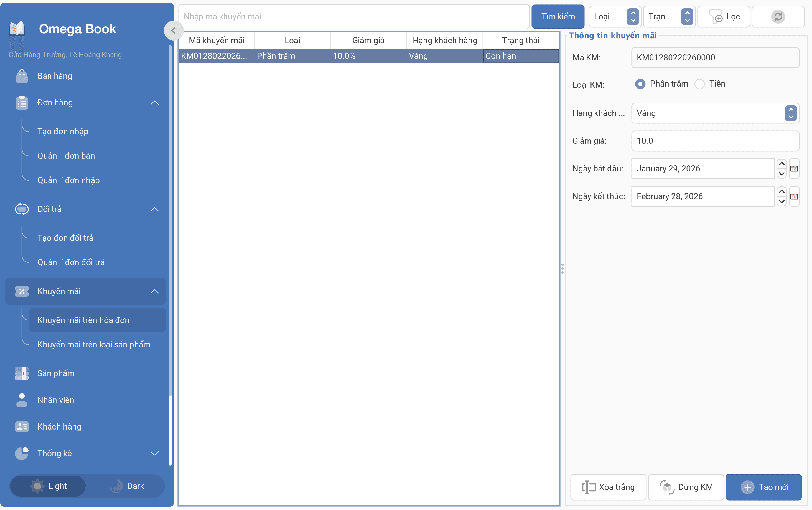
Task: Focus the Nhập mã khuyến mãi search field
Action: point(354,17)
